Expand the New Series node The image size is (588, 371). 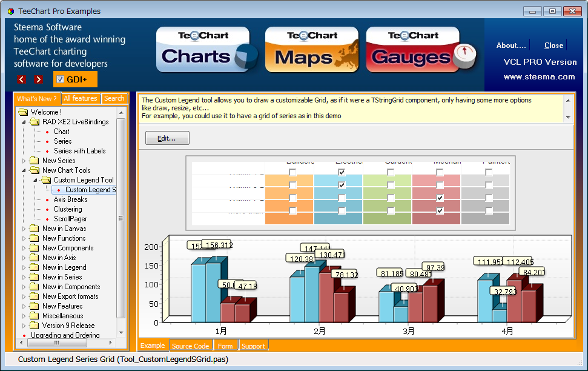point(24,161)
